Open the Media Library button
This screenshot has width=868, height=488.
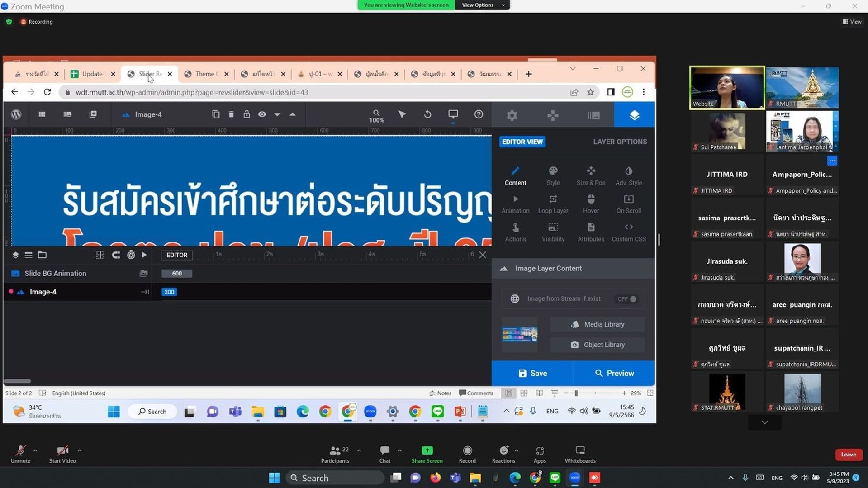(x=598, y=324)
